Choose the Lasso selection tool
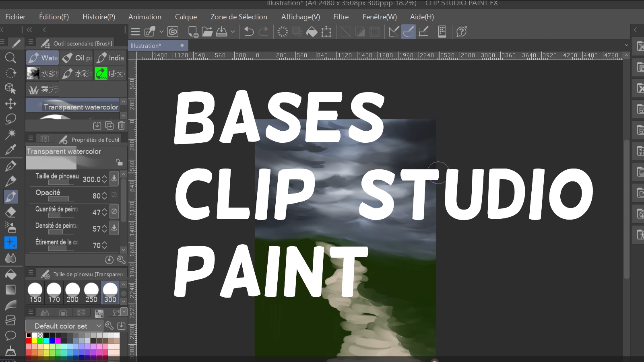Viewport: 644px width, 362px height. click(x=10, y=119)
